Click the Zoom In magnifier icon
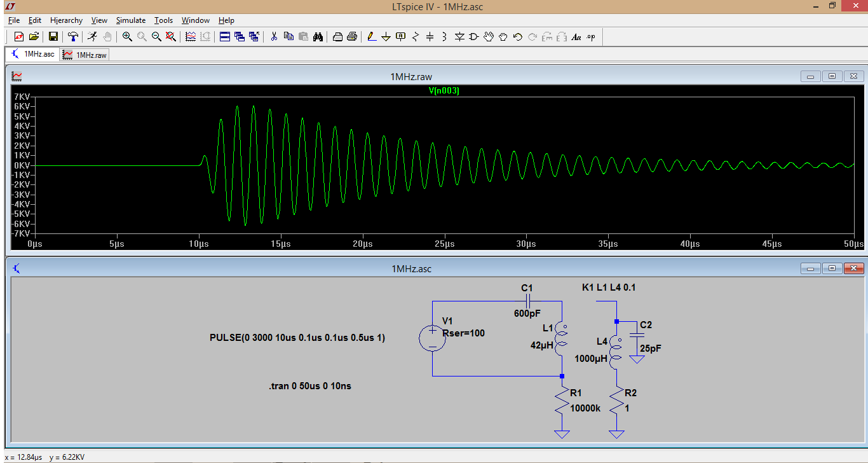This screenshot has height=463, width=868. 128,37
